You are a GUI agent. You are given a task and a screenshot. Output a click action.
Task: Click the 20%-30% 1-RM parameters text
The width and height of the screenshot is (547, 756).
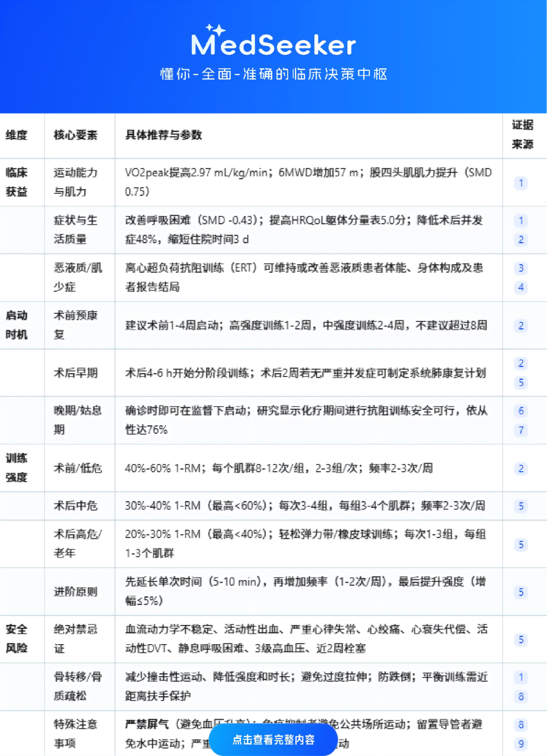tap(305, 543)
